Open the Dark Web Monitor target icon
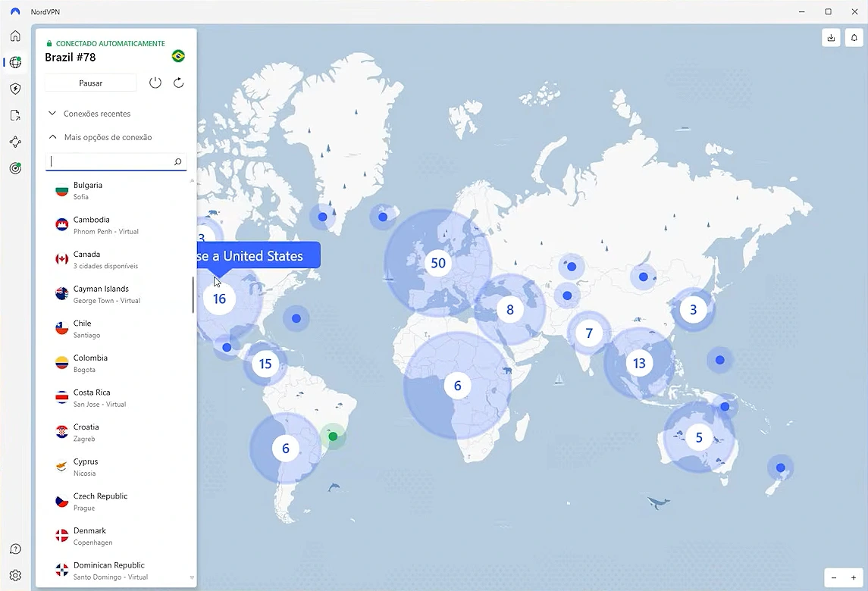The image size is (868, 591). (x=15, y=168)
